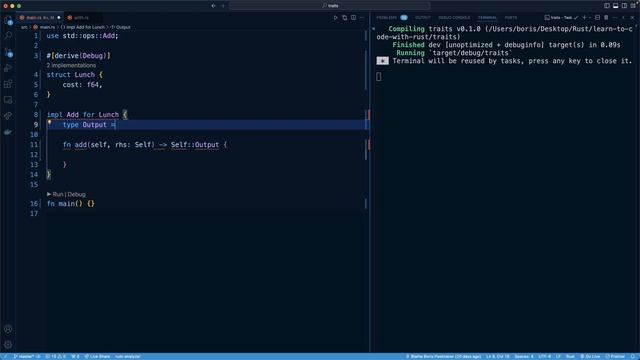
Task: Click the src breadcrumb segment
Action: [24, 27]
